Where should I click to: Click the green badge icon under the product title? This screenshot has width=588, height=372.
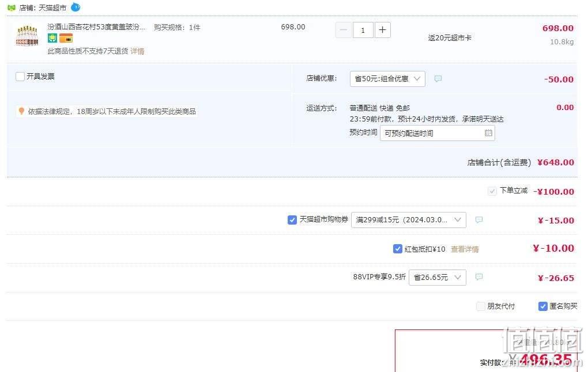click(52, 38)
